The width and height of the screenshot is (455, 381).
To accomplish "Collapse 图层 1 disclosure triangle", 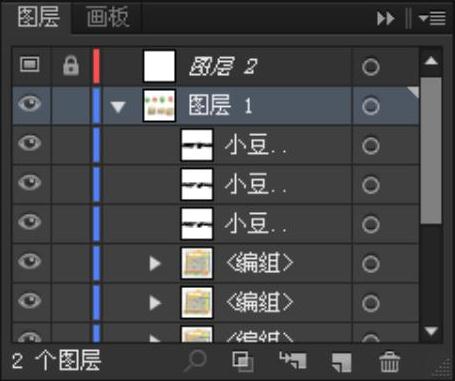I will pyautogui.click(x=118, y=107).
